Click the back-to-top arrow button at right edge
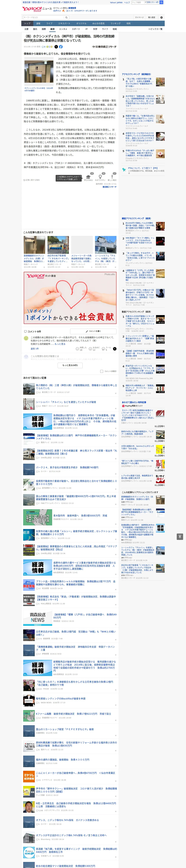Screen dimensions: 186x868 tap(180, 537)
